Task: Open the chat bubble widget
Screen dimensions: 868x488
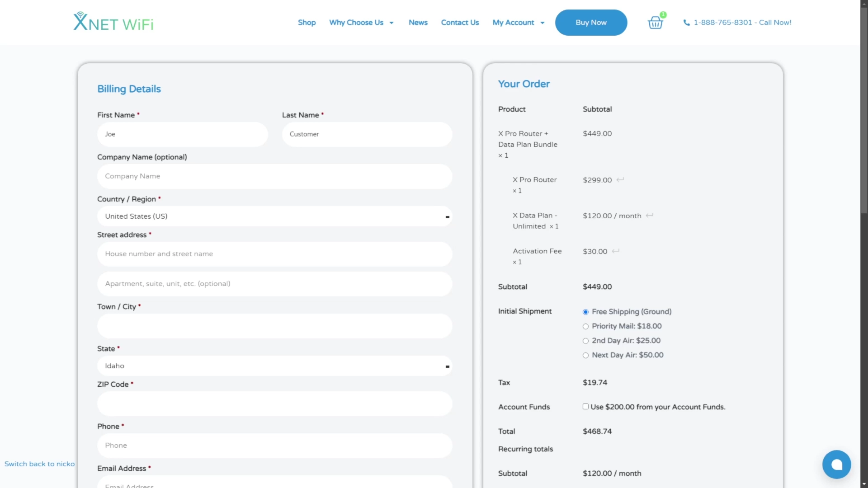Action: [836, 464]
